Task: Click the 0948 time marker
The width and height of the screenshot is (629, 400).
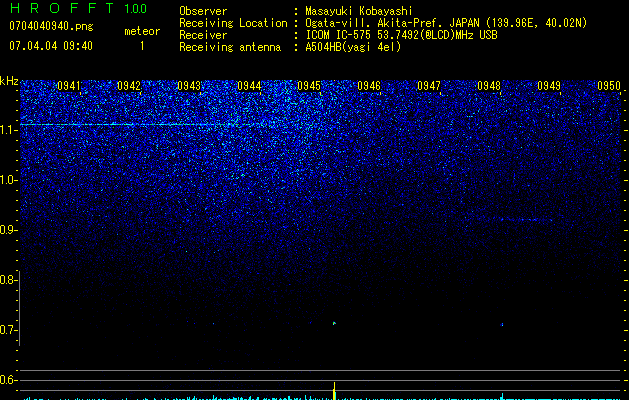Action: (489, 86)
